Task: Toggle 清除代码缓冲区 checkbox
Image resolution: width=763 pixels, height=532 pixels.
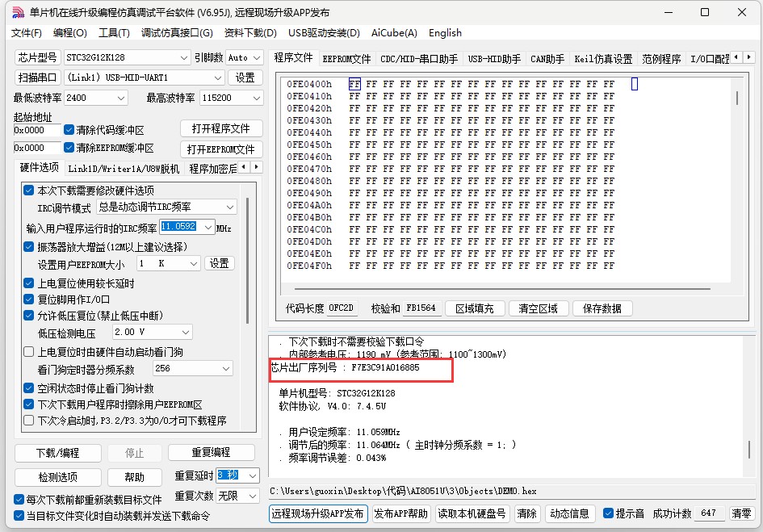Action: tap(69, 129)
